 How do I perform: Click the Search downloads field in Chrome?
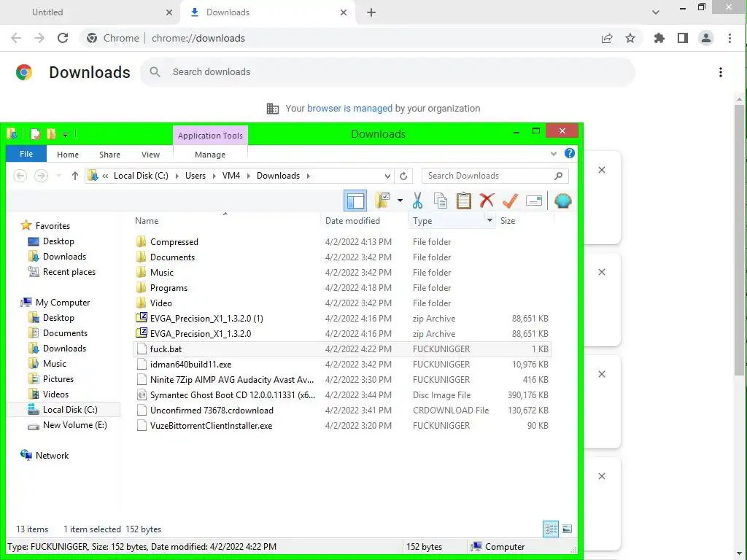pos(387,72)
